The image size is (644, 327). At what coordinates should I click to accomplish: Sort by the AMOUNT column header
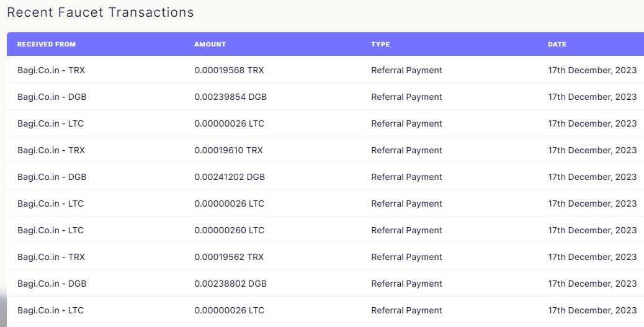click(210, 45)
